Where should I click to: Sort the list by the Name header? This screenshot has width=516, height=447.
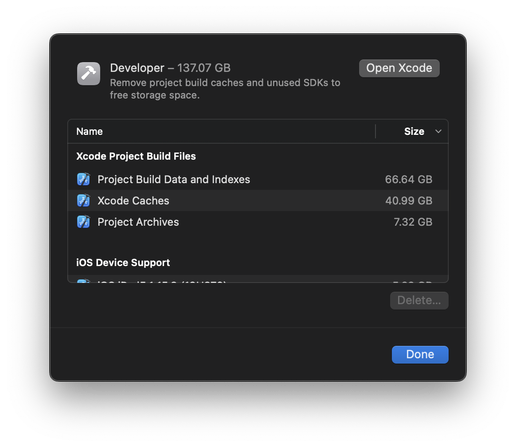[x=89, y=131]
